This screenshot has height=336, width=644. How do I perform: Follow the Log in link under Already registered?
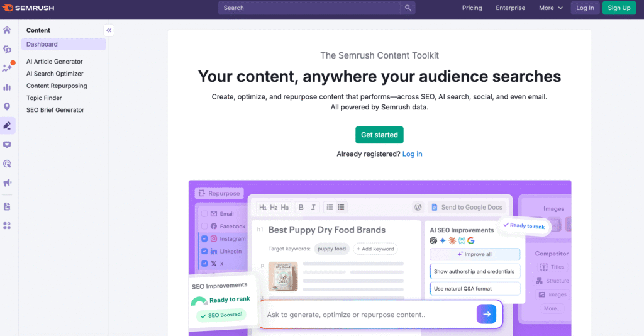(412, 154)
